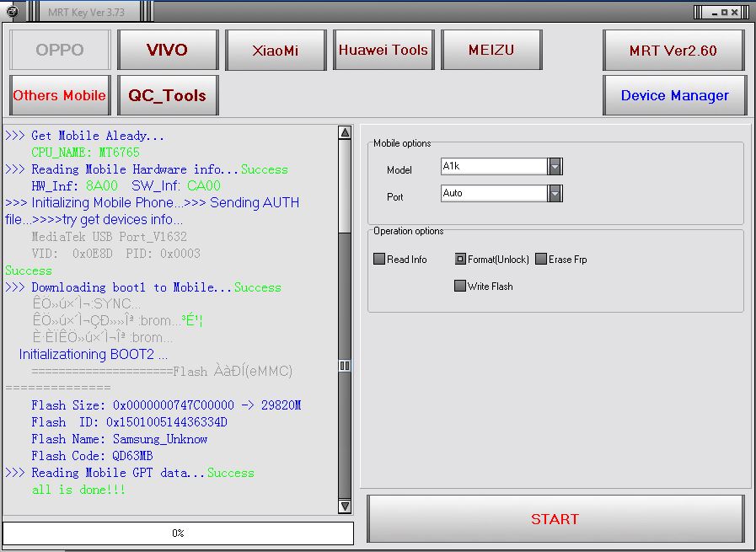
Task: Click the Initializationing BOOT2 log line
Action: tap(94, 354)
